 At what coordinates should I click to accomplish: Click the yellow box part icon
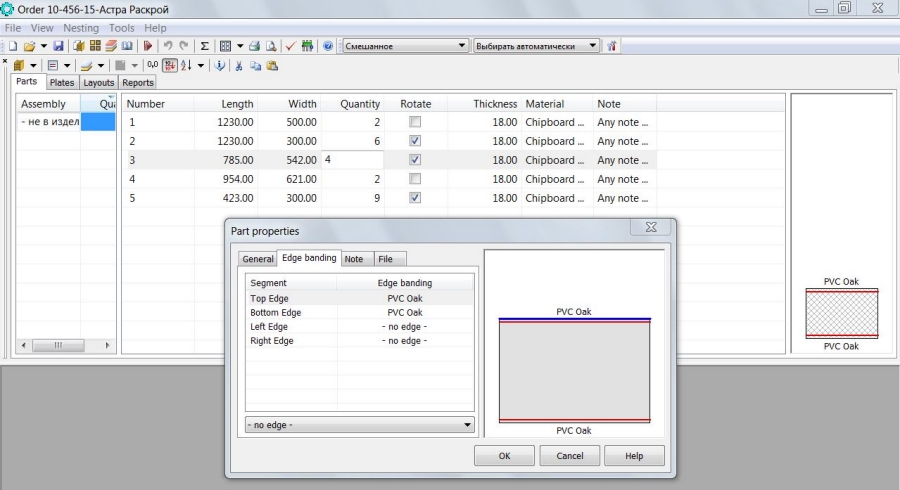point(19,65)
